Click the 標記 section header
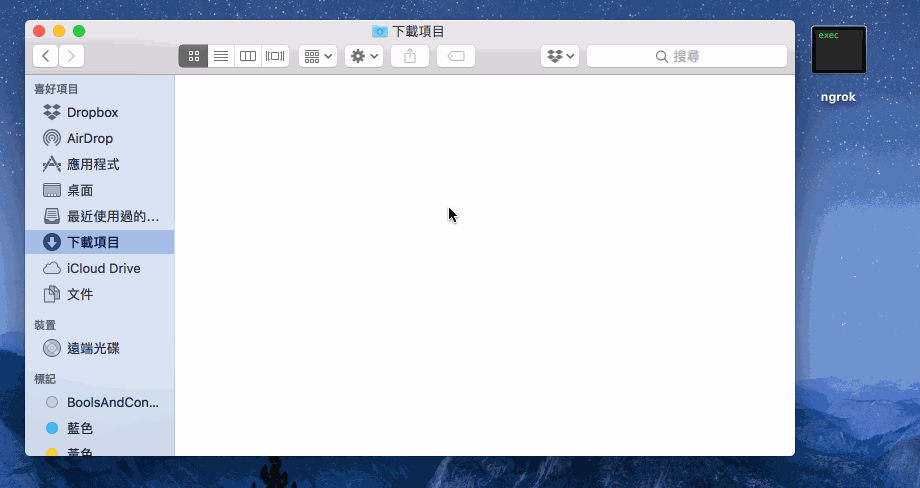Image resolution: width=920 pixels, height=488 pixels. tap(45, 379)
